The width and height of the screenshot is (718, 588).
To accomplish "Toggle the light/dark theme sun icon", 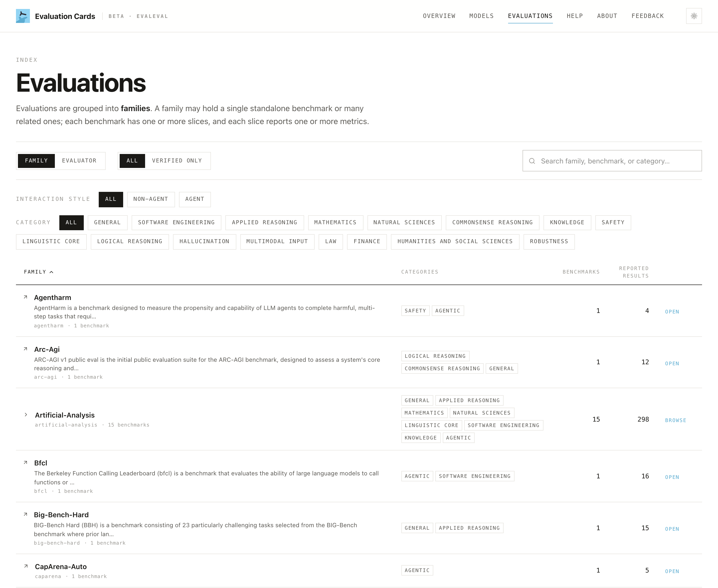I will (x=694, y=16).
